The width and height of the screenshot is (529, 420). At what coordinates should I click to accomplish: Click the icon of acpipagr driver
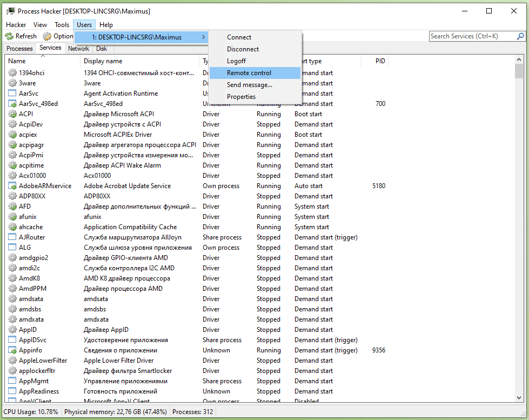[x=12, y=145]
